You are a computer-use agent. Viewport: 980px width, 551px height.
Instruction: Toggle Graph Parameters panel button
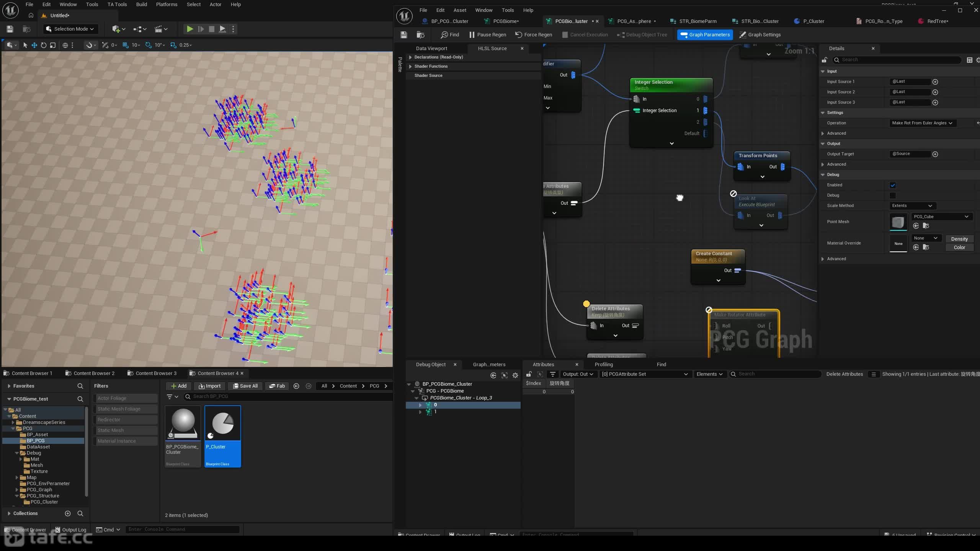point(705,34)
